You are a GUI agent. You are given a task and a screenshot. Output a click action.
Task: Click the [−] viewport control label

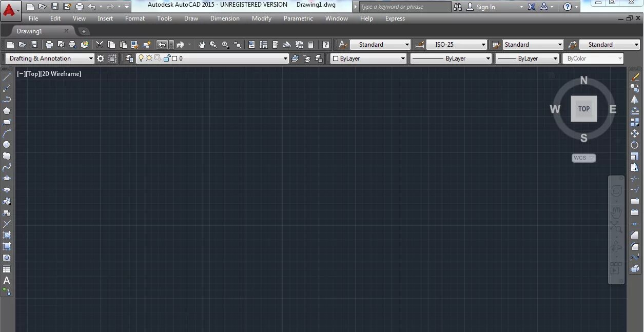[22, 74]
